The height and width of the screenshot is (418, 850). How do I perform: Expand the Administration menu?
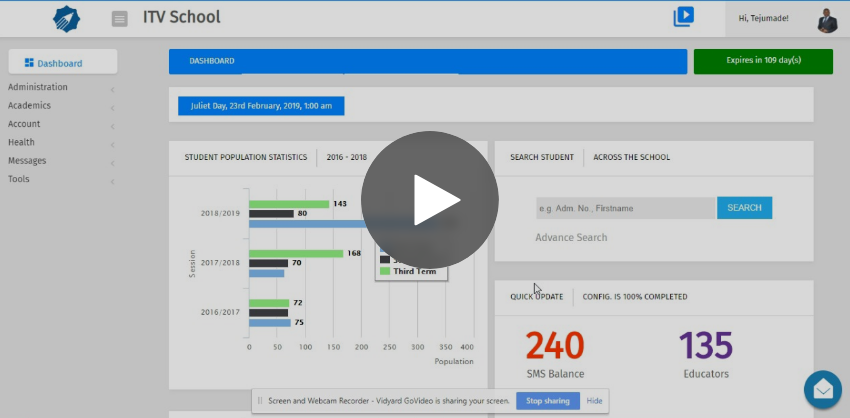coord(38,87)
